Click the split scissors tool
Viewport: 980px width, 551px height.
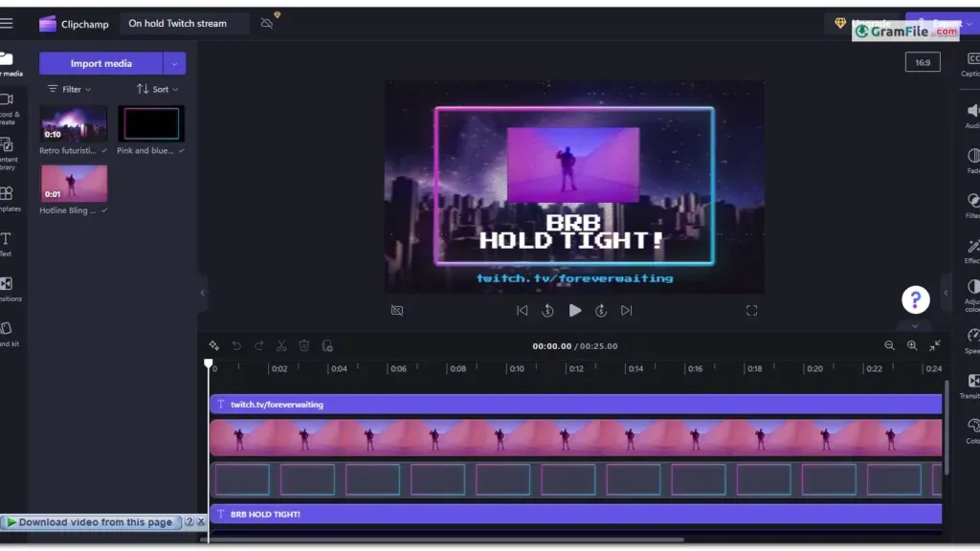click(282, 345)
